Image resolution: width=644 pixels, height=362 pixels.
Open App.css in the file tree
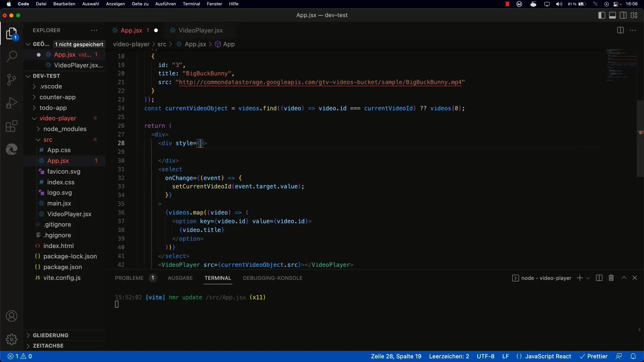pyautogui.click(x=59, y=150)
